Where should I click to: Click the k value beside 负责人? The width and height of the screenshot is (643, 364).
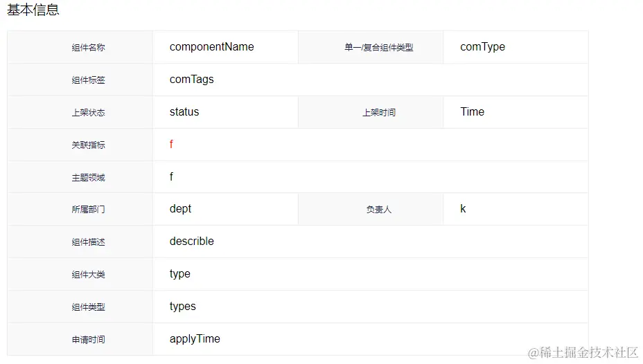[463, 209]
